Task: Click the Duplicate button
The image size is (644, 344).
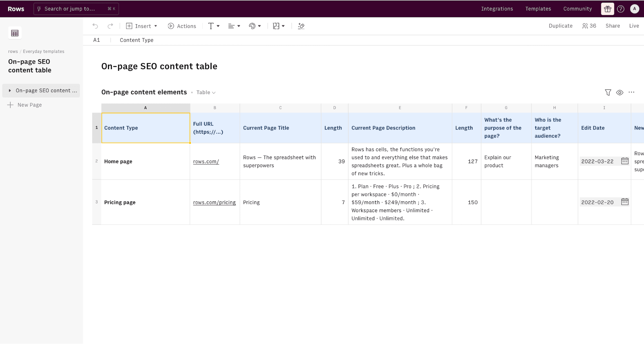Action: coord(561,26)
